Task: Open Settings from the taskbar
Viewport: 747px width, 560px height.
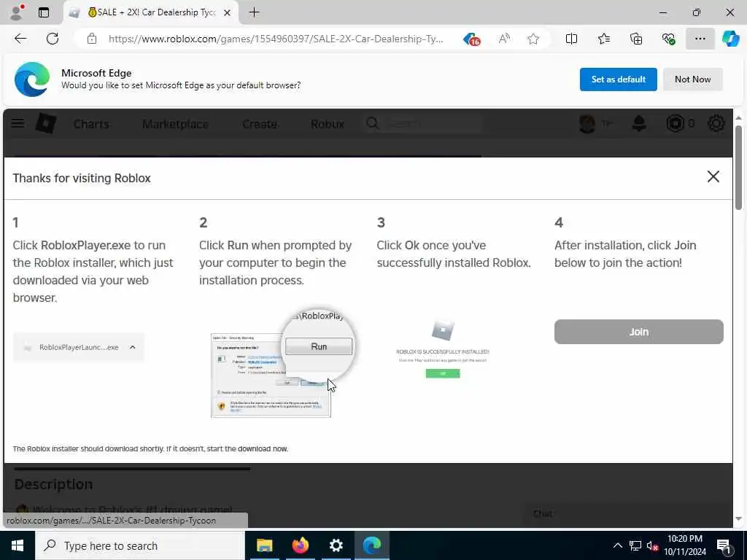Action: (x=336, y=545)
